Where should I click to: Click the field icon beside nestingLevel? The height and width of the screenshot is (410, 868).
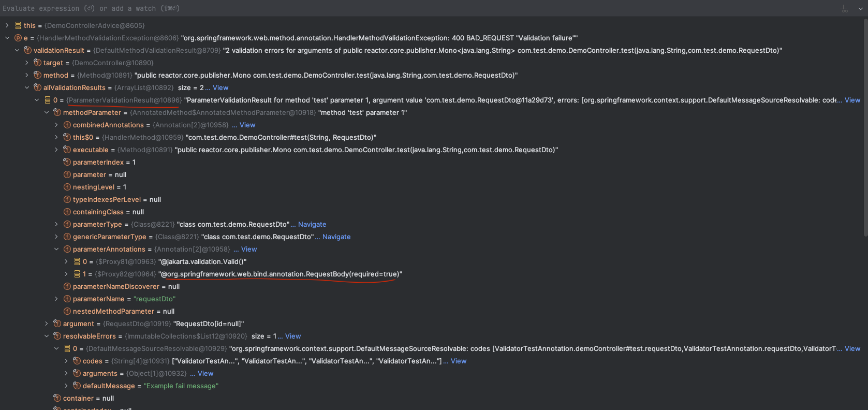67,187
